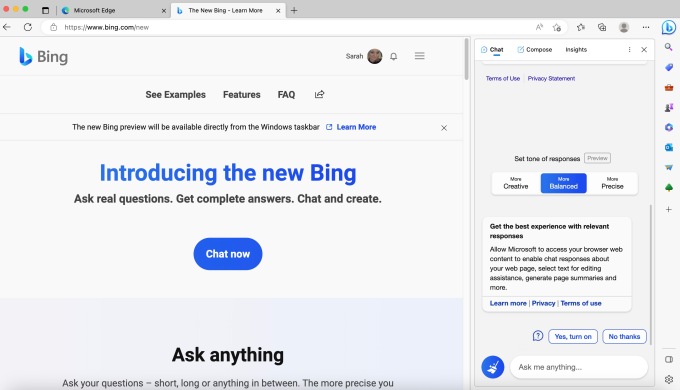The image size is (680, 390).
Task: Select More Balanced tone
Action: [563, 183]
